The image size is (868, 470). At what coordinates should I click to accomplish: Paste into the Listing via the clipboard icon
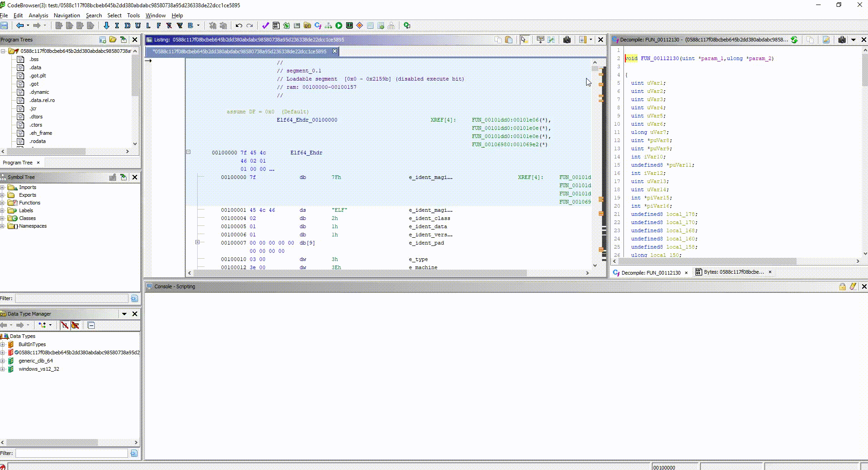pyautogui.click(x=509, y=40)
